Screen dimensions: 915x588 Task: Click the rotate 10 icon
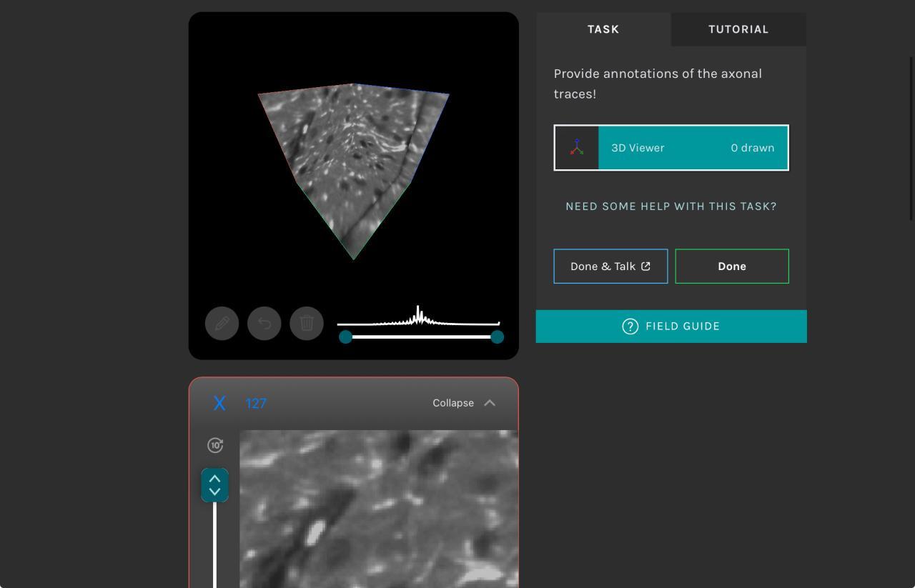point(215,445)
